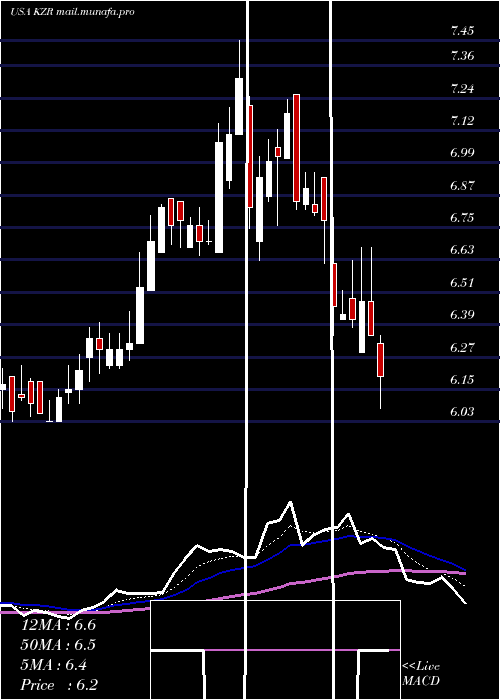The image size is (500, 700).
Task: Click the 6.27 price axis label
Action: point(462,347)
